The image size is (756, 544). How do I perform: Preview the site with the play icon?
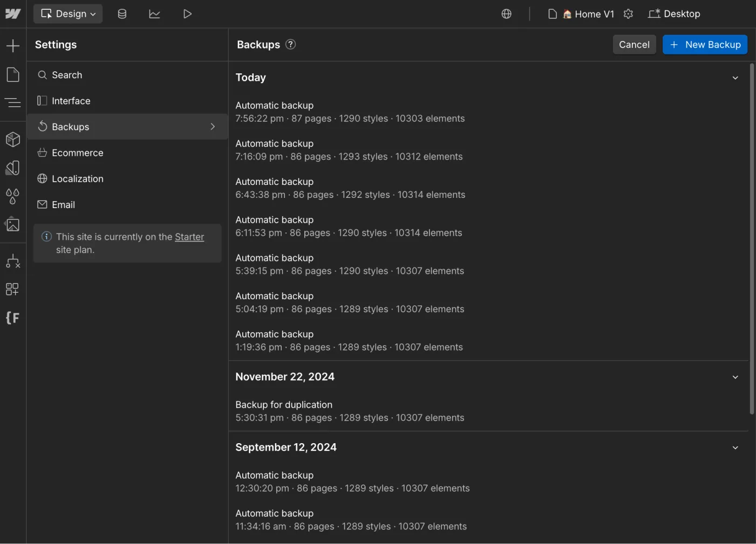click(187, 13)
